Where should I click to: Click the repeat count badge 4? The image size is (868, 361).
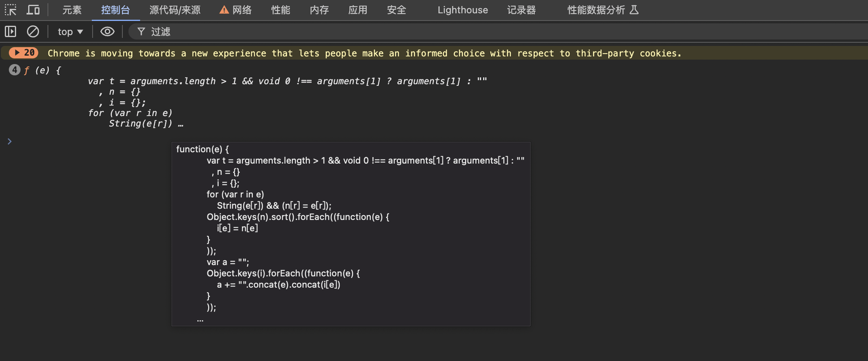(x=14, y=70)
